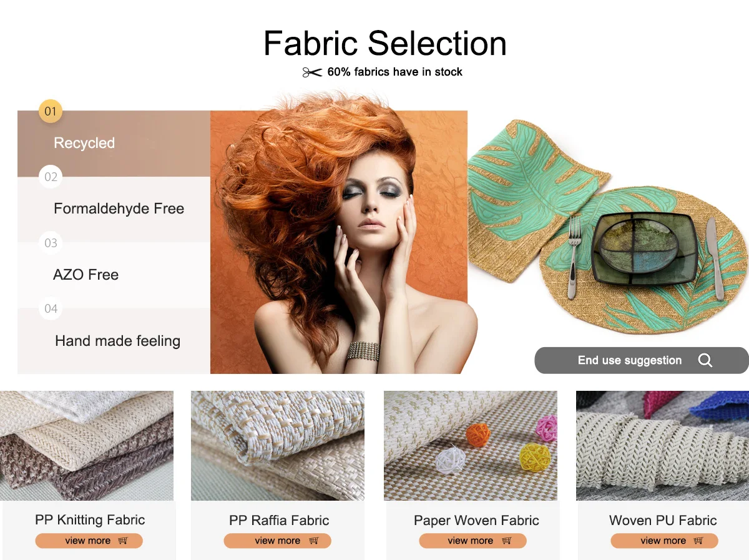This screenshot has width=749, height=560.
Task: Switch to the Formaldehyde Free tab
Action: pyautogui.click(x=114, y=209)
